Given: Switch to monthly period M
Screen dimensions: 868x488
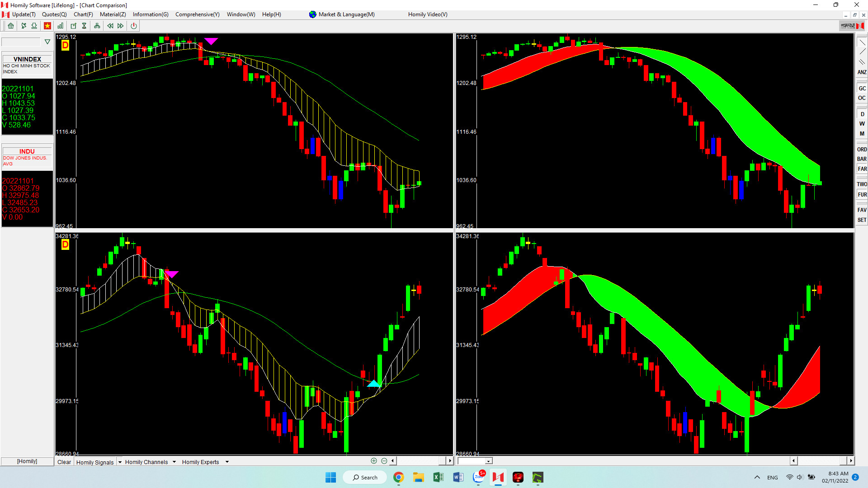Looking at the screenshot, I should [862, 134].
